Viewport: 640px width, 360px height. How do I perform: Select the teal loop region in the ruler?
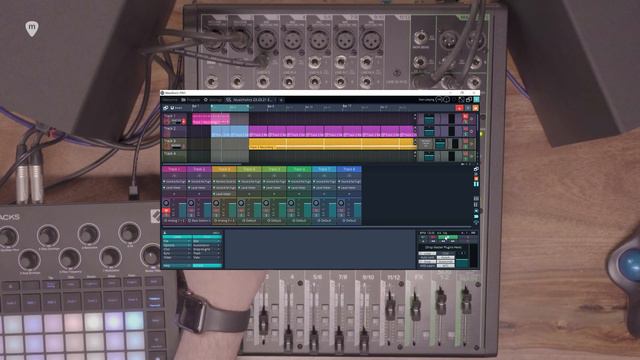tap(230, 108)
